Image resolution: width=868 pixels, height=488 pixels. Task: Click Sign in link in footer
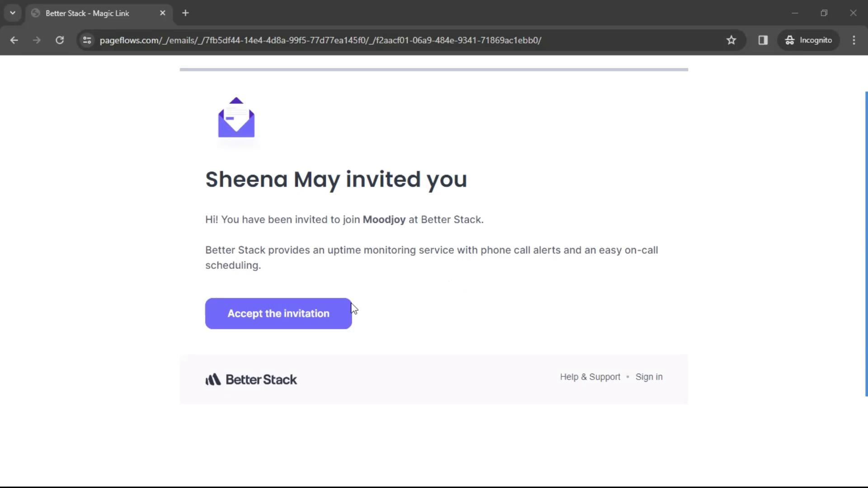649,376
